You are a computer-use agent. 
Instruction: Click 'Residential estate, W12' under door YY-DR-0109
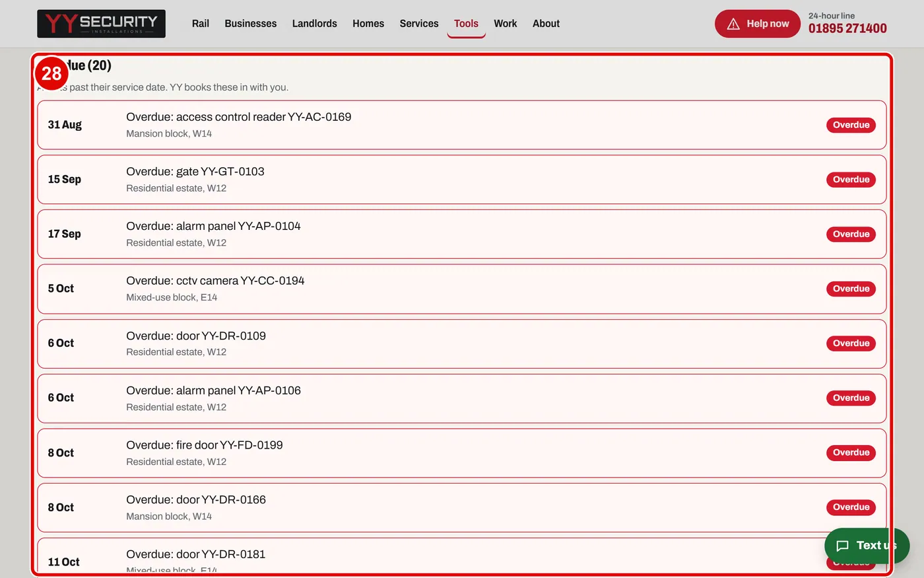tap(176, 352)
